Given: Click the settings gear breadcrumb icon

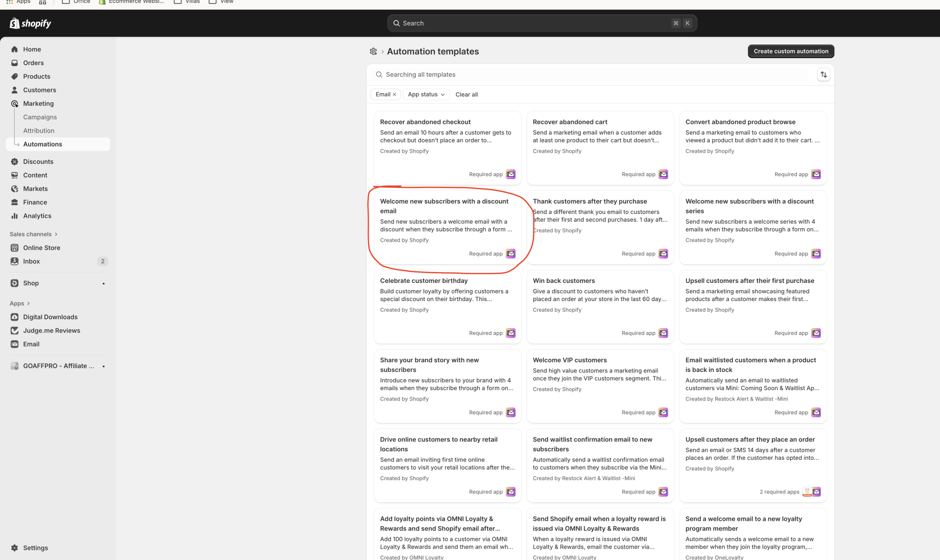Looking at the screenshot, I should point(373,51).
